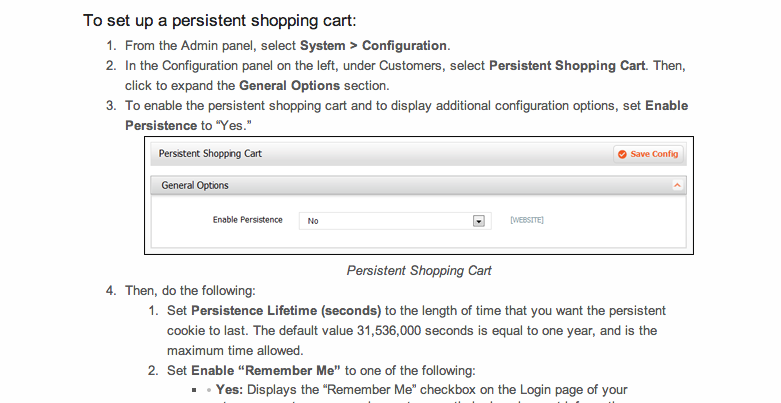
Task: Click the heading To set up a persistent shopping cart
Action: tap(220, 20)
